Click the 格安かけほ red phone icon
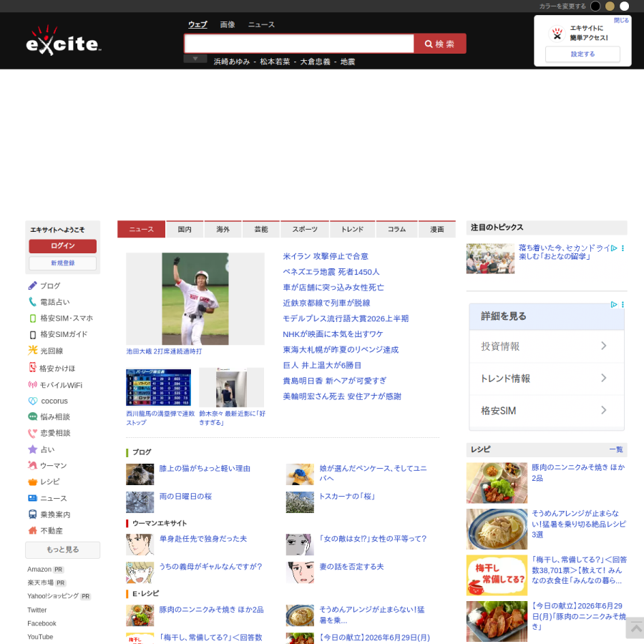The image size is (644, 644). click(x=32, y=368)
